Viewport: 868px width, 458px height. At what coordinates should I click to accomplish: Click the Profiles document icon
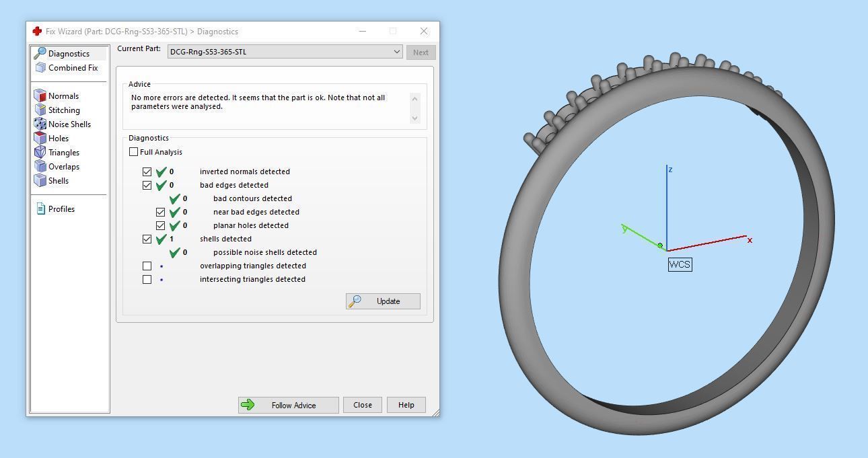tap(41, 208)
